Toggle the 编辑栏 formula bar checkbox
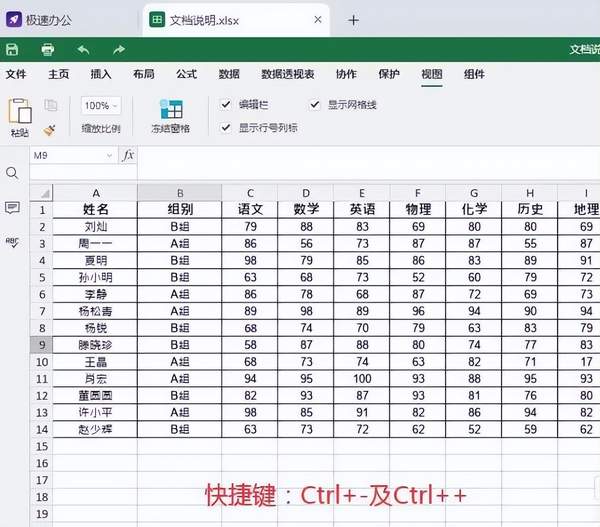Image resolution: width=600 pixels, height=527 pixels. [x=226, y=104]
